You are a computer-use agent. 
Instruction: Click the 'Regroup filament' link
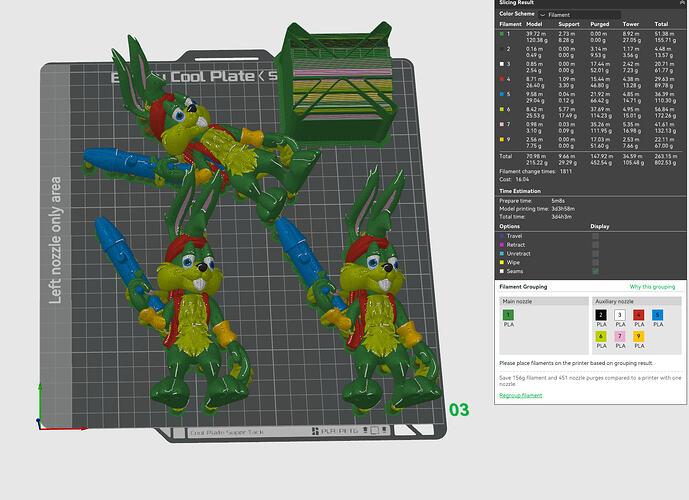[520, 395]
